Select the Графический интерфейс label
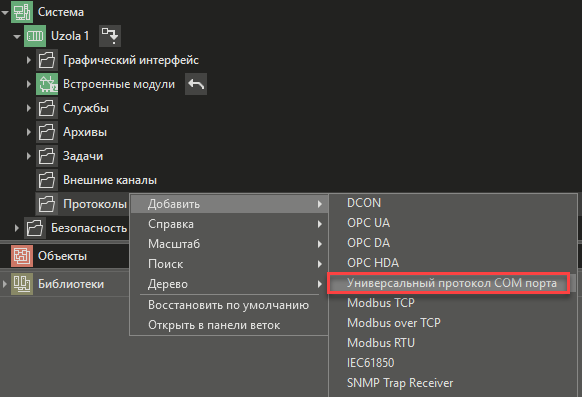Viewport: 582px width, 397px height. click(x=131, y=60)
